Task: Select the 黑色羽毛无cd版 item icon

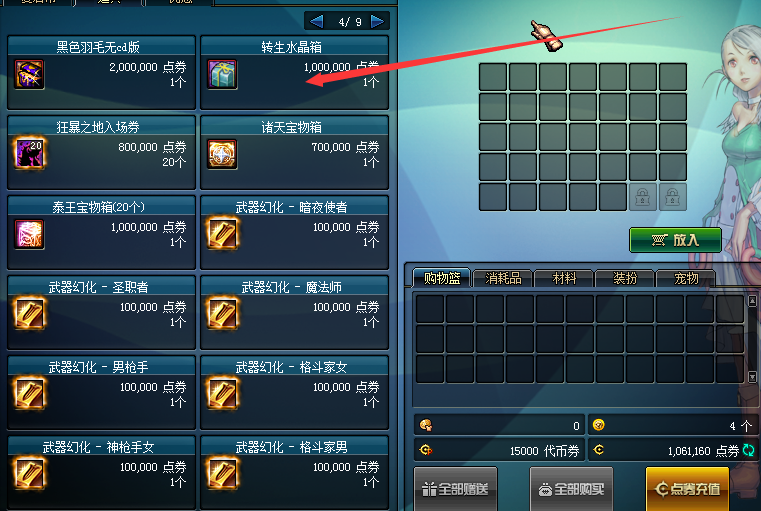Action: [x=29, y=74]
